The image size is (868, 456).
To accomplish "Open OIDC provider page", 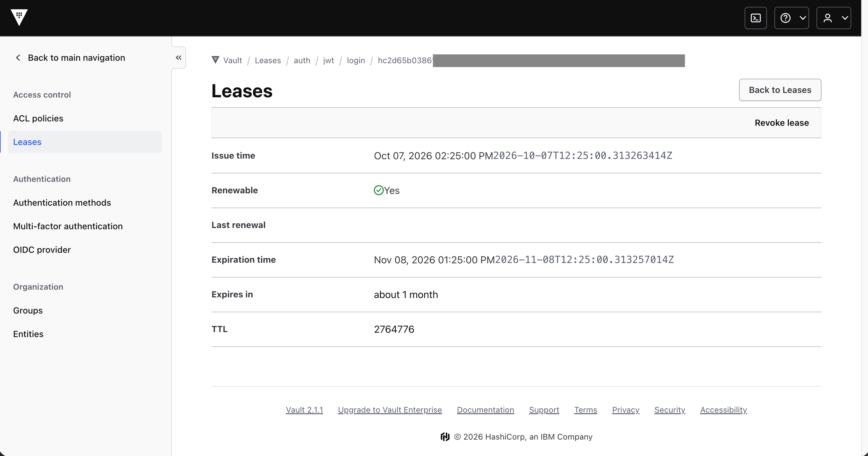I will 42,250.
